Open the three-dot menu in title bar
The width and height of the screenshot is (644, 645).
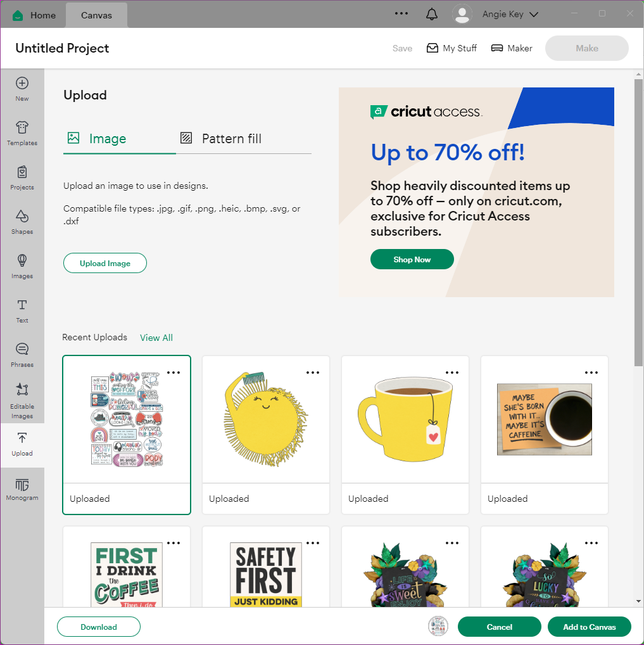click(401, 13)
